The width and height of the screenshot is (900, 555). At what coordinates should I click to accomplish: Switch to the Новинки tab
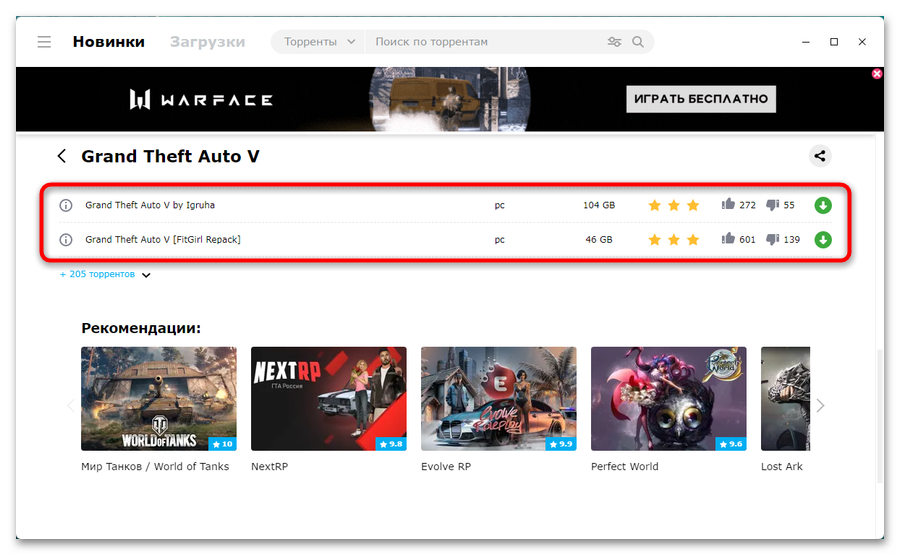tap(108, 42)
